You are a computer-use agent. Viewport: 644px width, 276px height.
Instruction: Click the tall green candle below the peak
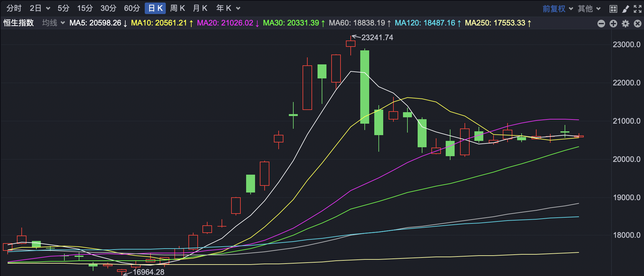[x=365, y=87]
